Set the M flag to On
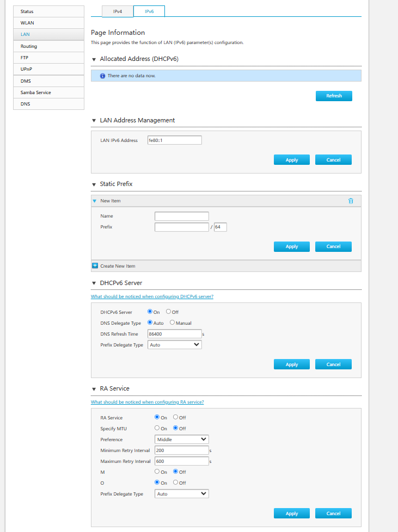This screenshot has height=532, width=398. pyautogui.click(x=157, y=472)
